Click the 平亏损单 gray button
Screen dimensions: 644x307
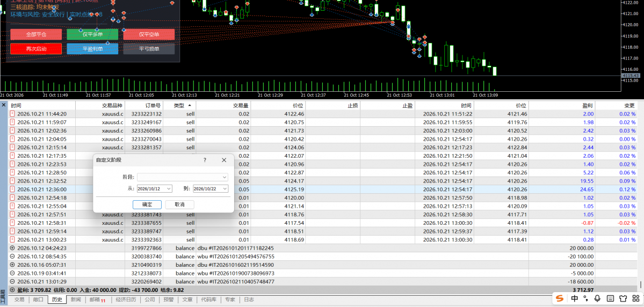click(x=149, y=49)
